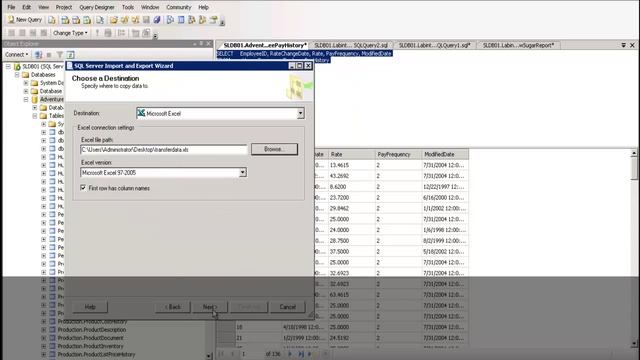Screen dimensions: 640x360
Task: Click Analysis Services XMLA Query icon
Action: click(87, 20)
